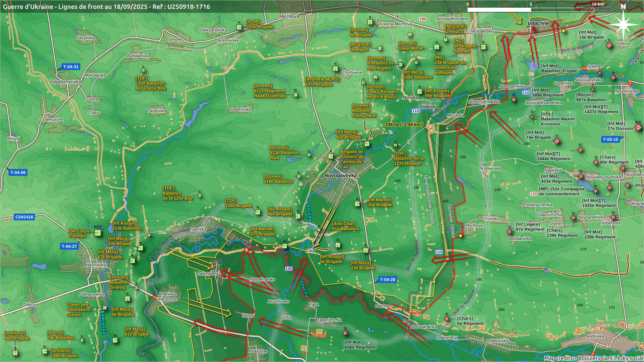
Task: Select the red dot at Udachne
Action: (534, 29)
